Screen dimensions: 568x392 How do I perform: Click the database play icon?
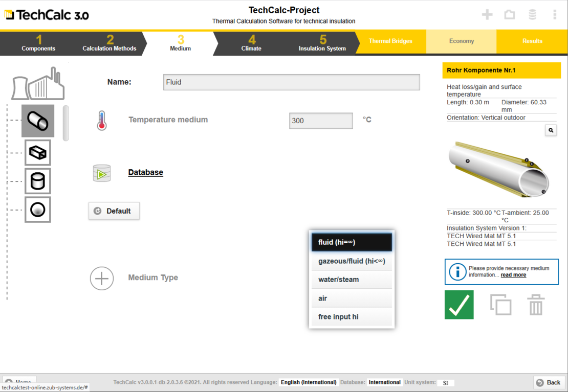click(x=102, y=173)
